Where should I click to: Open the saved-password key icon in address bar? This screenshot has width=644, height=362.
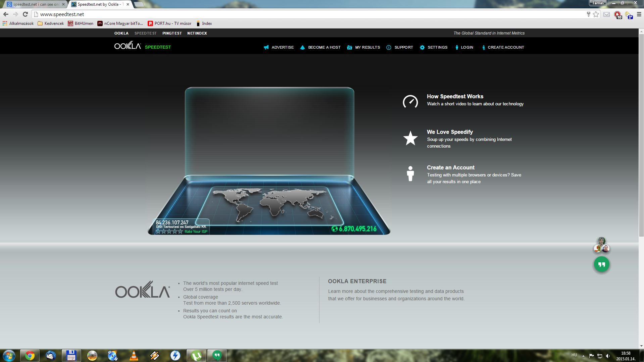coord(588,14)
